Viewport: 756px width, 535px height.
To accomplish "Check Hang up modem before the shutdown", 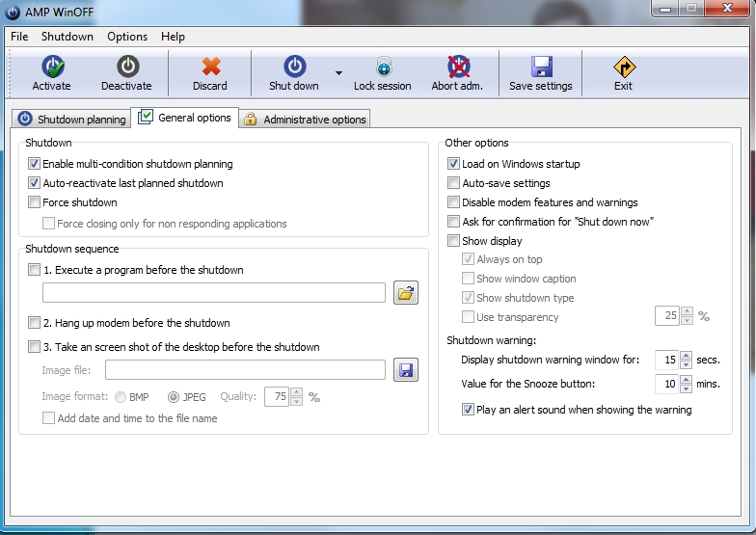I will pyautogui.click(x=34, y=323).
